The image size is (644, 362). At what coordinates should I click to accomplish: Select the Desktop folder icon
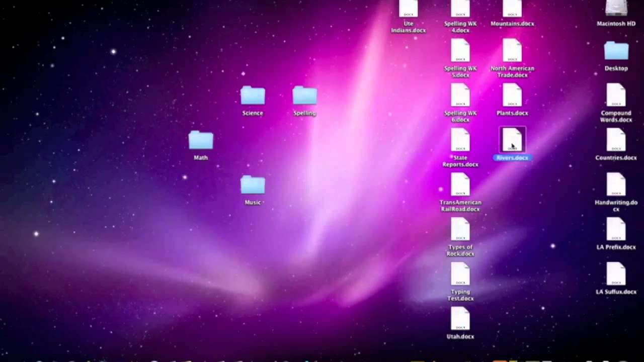[616, 51]
